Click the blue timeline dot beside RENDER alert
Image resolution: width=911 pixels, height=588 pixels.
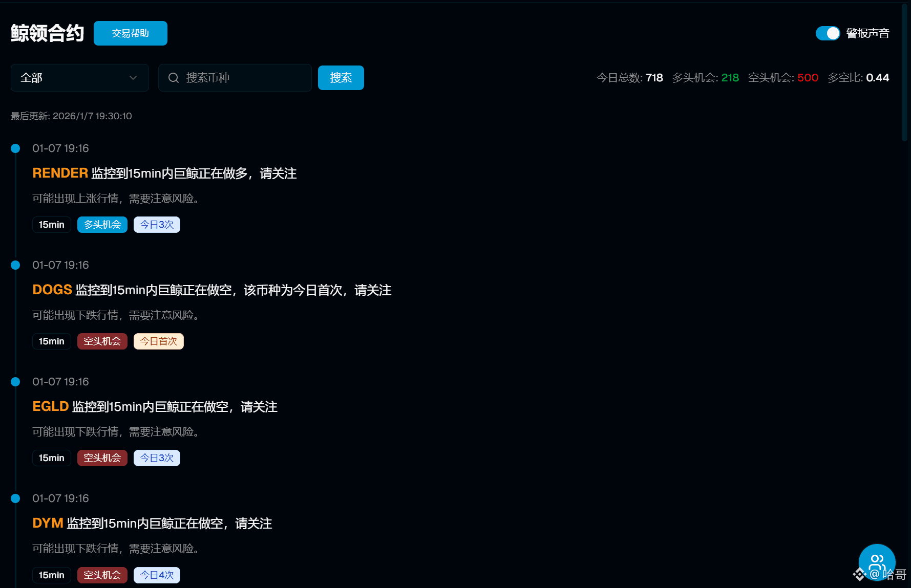(15, 148)
